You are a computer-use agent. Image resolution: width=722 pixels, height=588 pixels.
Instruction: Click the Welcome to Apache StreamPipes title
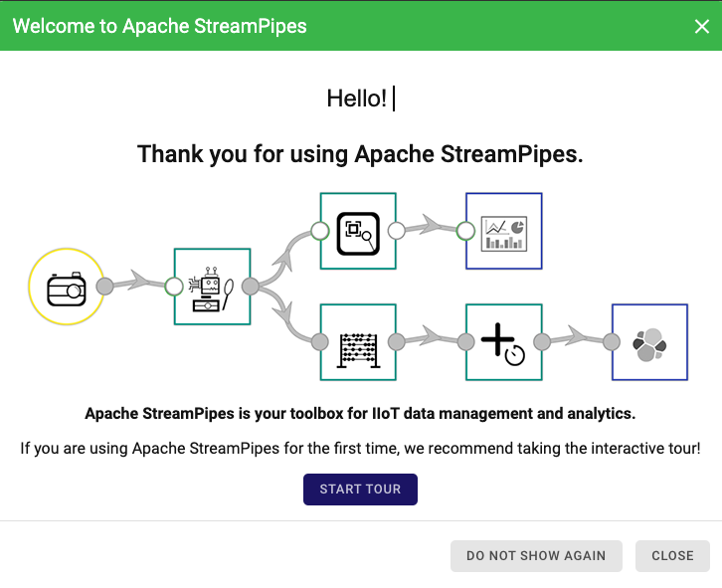tap(160, 26)
